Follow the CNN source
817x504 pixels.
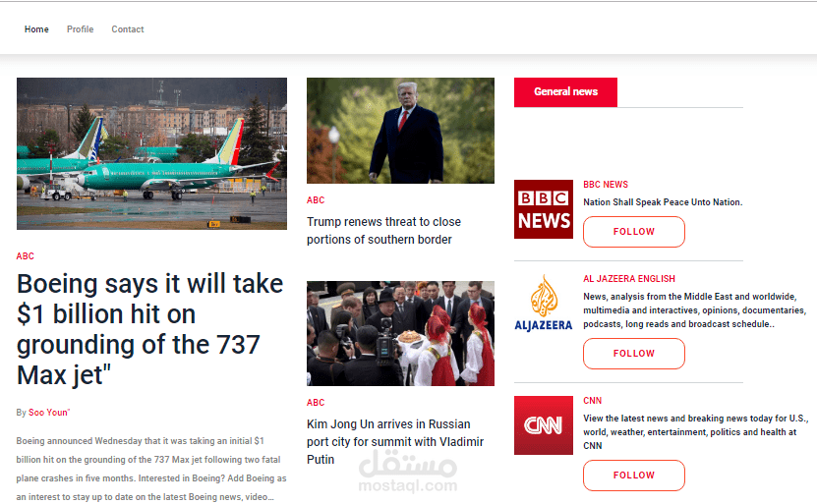tap(633, 476)
